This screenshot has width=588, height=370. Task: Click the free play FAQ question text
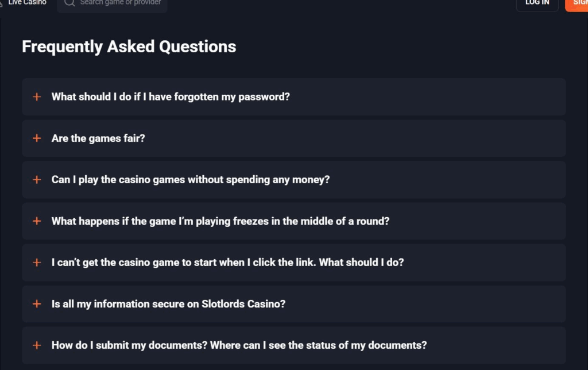click(190, 179)
